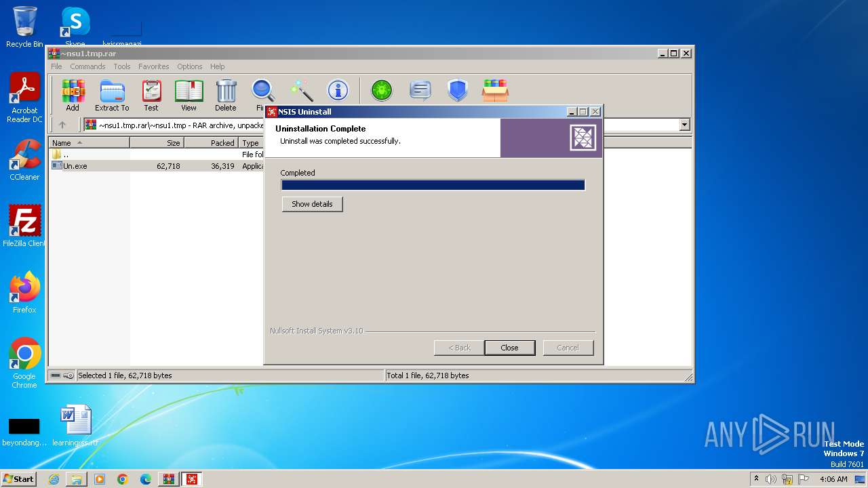
Task: Open the Tools menu
Action: 122,66
